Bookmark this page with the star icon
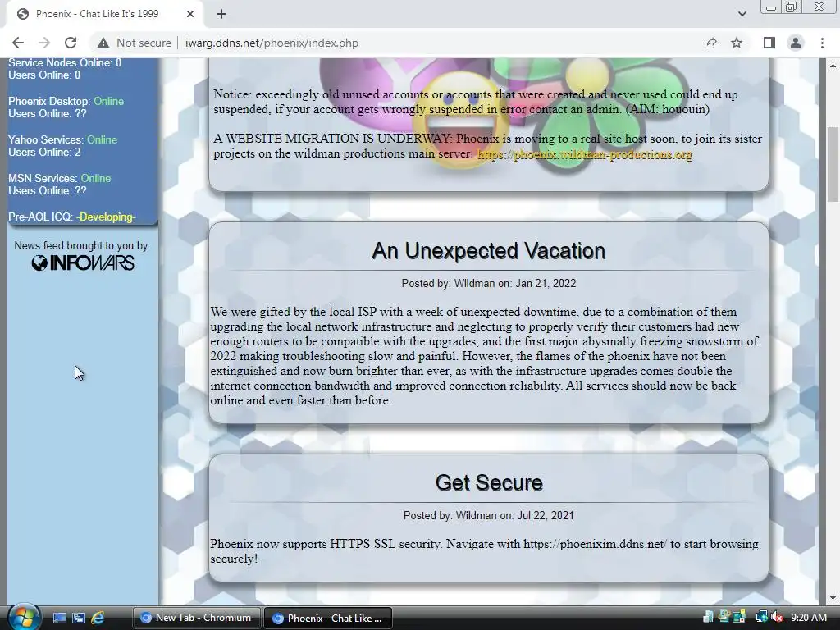 point(737,43)
